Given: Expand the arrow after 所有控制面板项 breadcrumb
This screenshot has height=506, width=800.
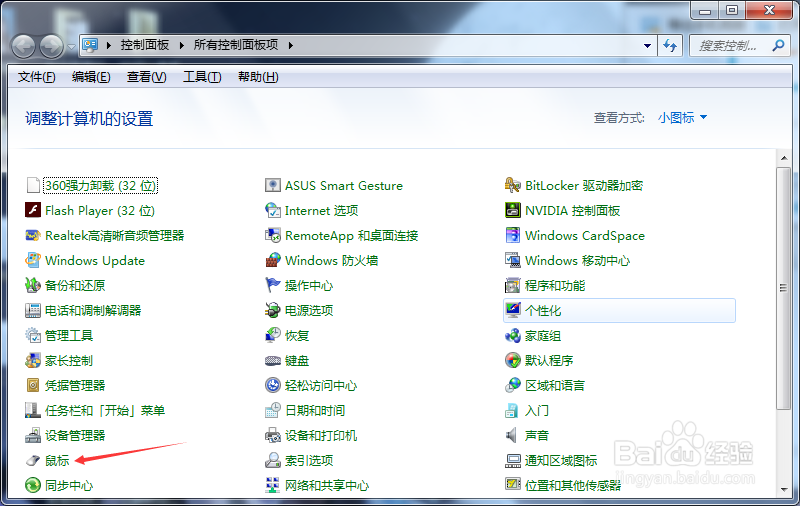Looking at the screenshot, I should click(291, 45).
